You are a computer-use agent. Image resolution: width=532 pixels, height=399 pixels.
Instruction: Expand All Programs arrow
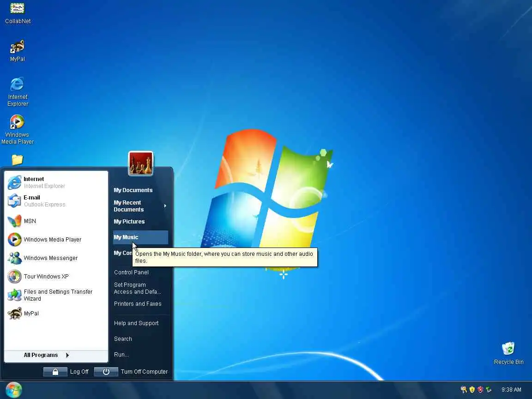click(x=67, y=355)
